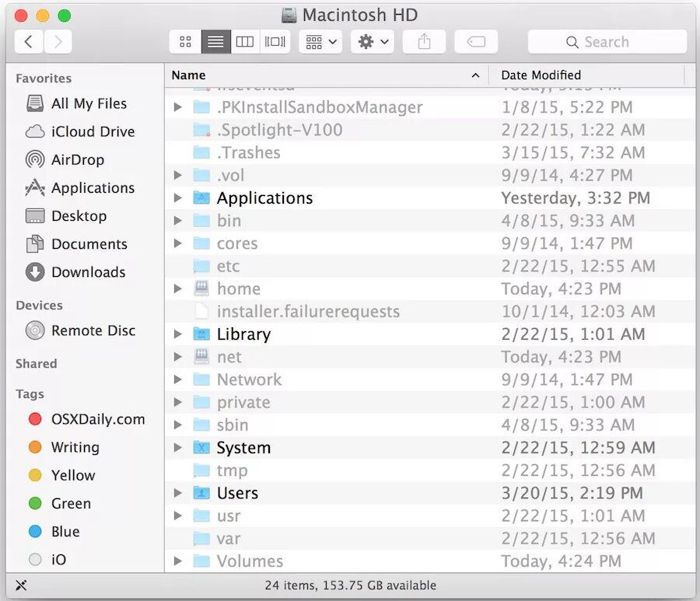Select the sbin folder
700x601 pixels.
tap(429, 425)
